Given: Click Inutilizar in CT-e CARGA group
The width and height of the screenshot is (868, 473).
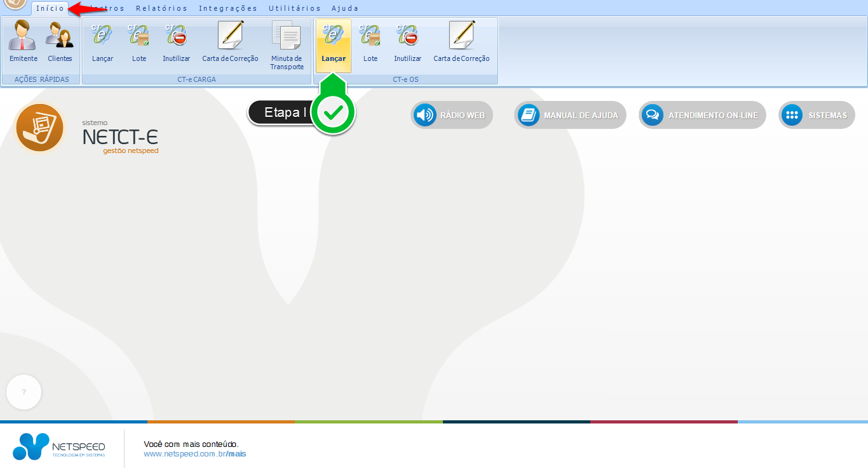Looking at the screenshot, I should tap(176, 42).
